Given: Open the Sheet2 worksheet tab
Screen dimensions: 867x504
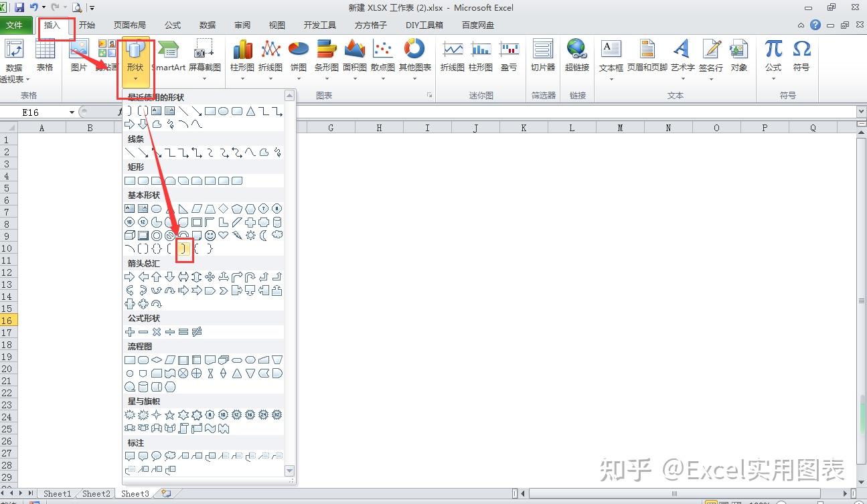Looking at the screenshot, I should [x=96, y=494].
